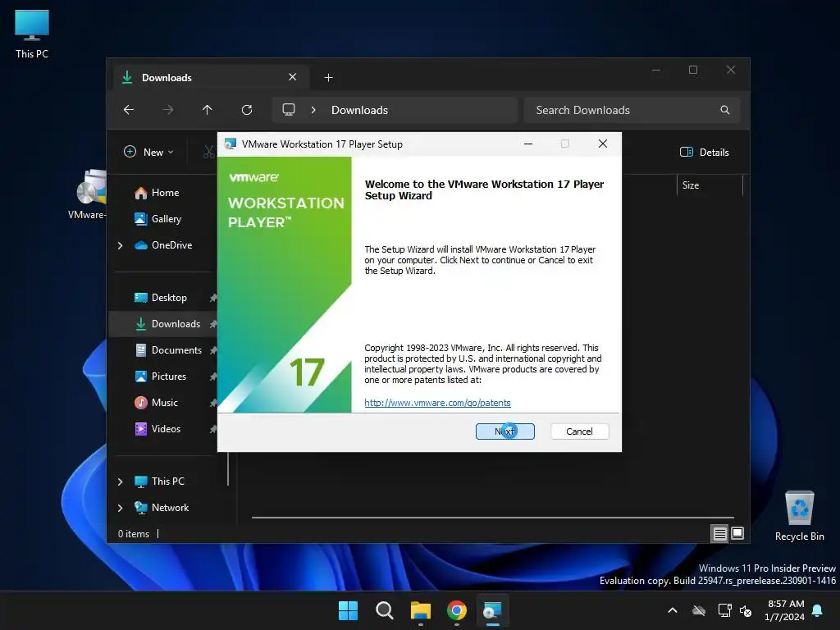The width and height of the screenshot is (840, 630).
Task: Select the Recycle Bin desktop icon
Action: pyautogui.click(x=799, y=517)
